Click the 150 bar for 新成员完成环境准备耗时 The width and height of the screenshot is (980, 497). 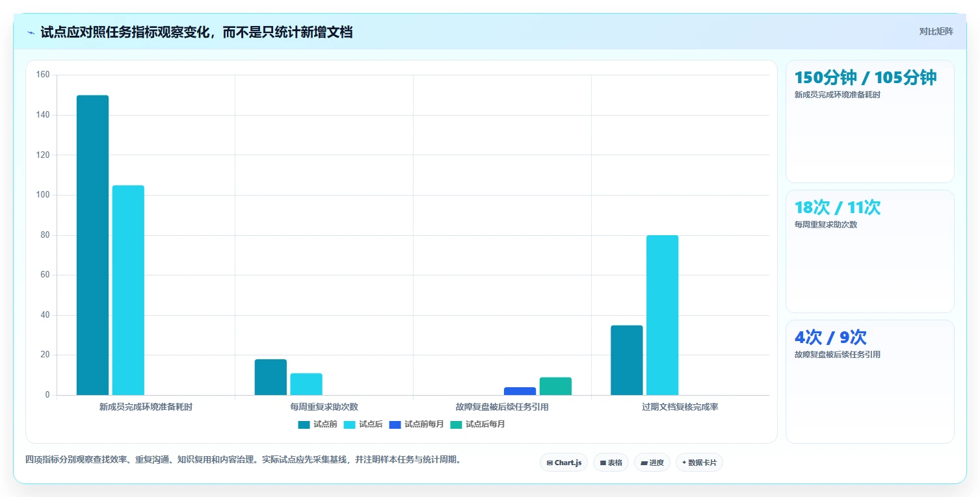point(92,245)
